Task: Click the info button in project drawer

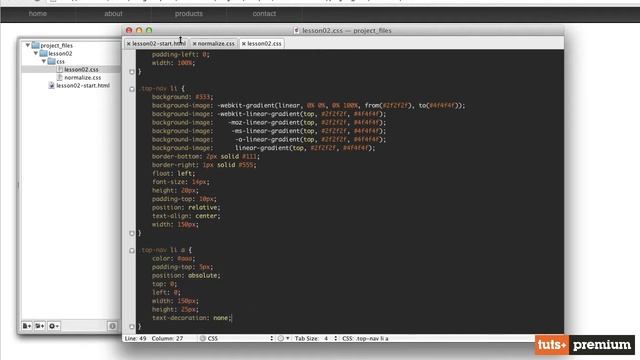Action: (112, 326)
